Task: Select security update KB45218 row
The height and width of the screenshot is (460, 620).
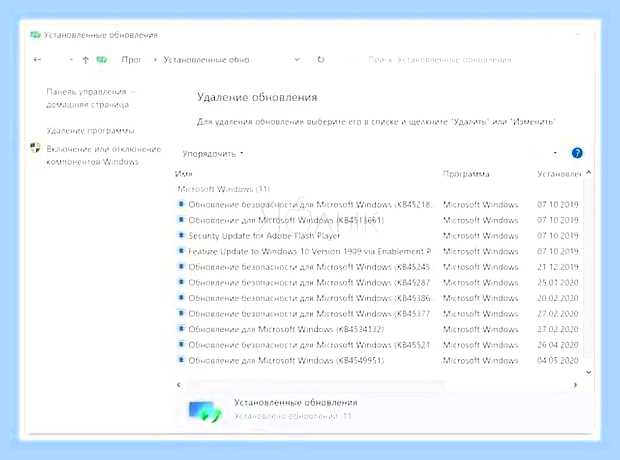Action: pos(378,204)
